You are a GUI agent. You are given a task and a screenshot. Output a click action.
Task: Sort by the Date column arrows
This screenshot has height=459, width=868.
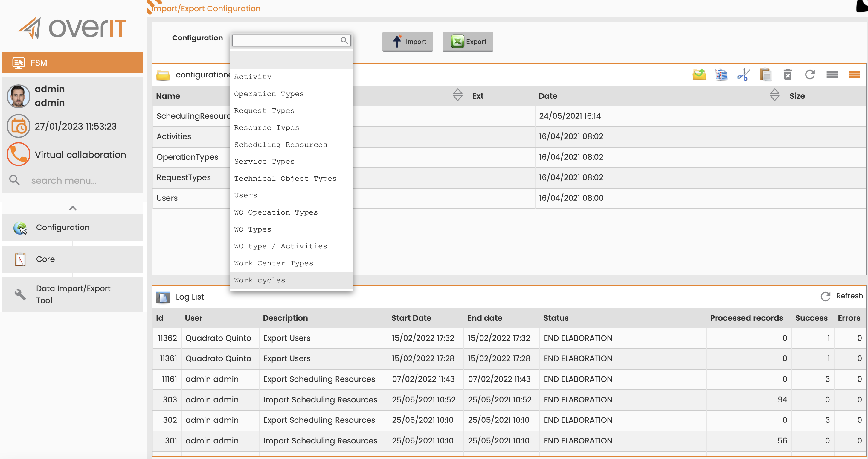point(774,95)
